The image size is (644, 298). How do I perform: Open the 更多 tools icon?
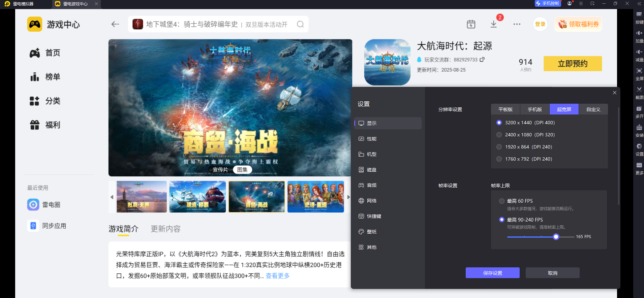click(639, 165)
